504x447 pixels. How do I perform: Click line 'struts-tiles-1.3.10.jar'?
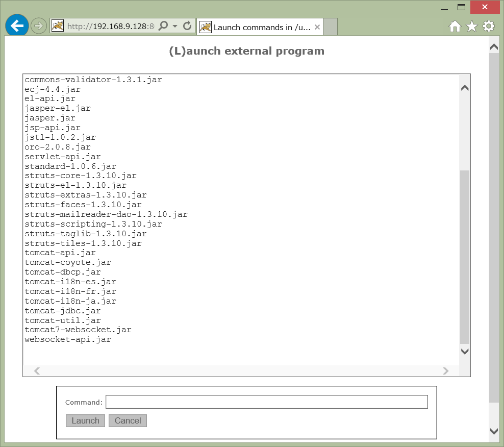point(83,243)
